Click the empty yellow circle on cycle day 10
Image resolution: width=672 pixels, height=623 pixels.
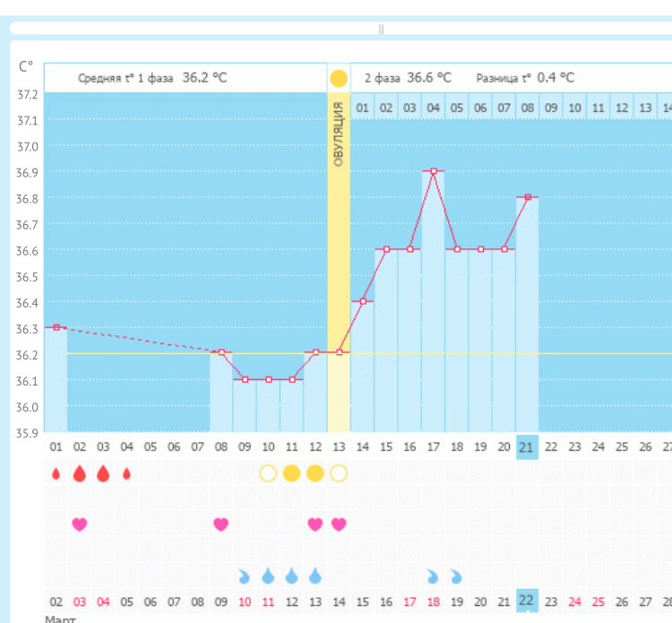268,473
